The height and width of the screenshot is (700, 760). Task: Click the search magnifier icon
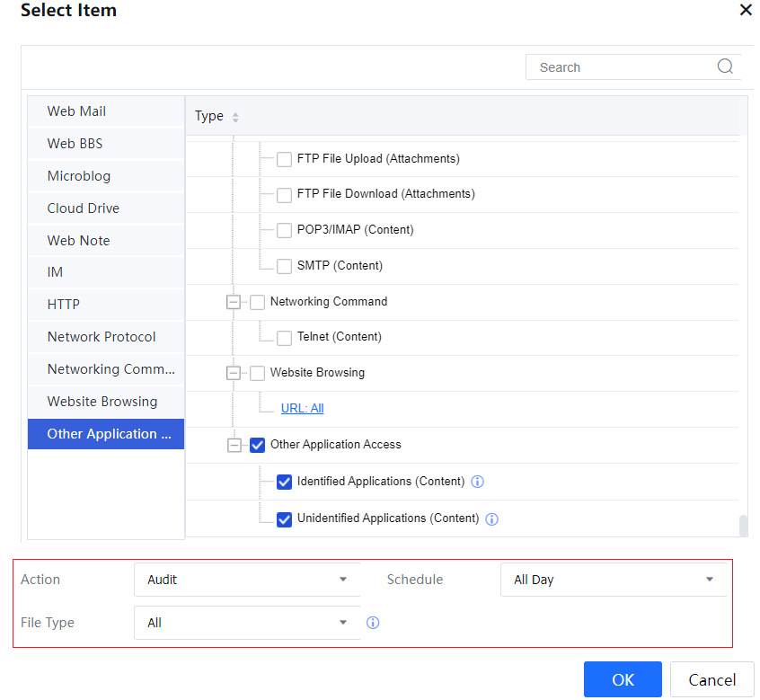[x=725, y=66]
